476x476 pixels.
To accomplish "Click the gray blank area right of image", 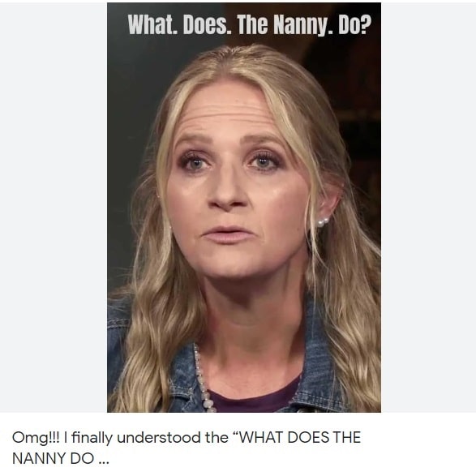I will (428, 206).
